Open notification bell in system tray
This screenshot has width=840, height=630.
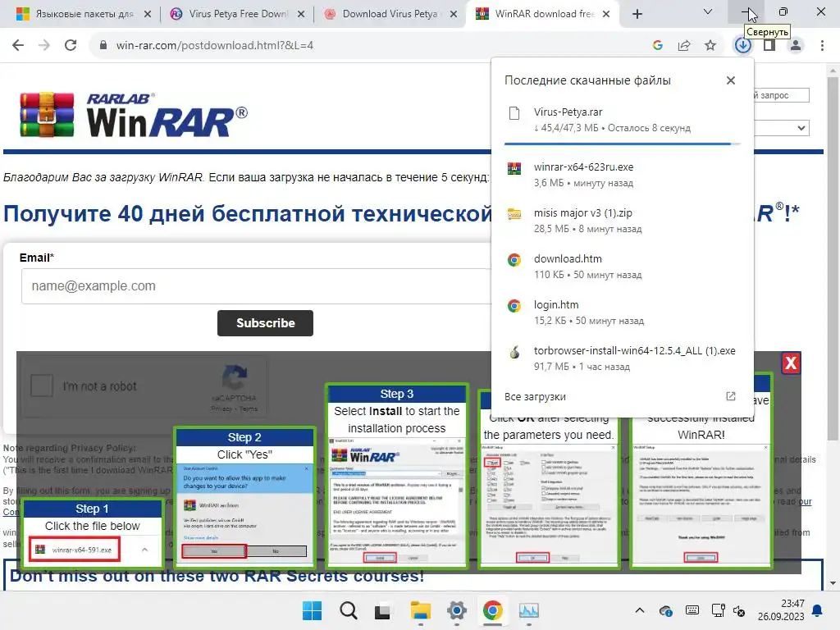click(x=818, y=610)
